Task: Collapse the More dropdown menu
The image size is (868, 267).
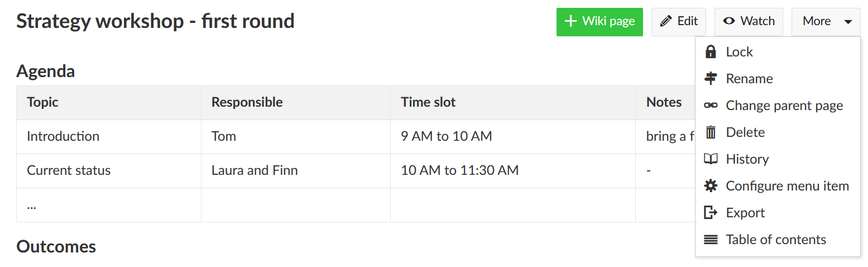Action: (826, 22)
